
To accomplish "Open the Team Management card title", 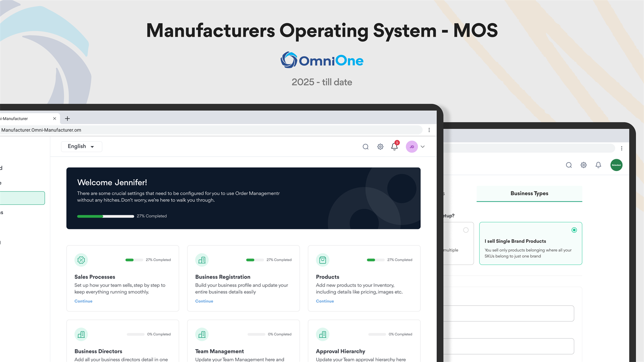I will (220, 351).
